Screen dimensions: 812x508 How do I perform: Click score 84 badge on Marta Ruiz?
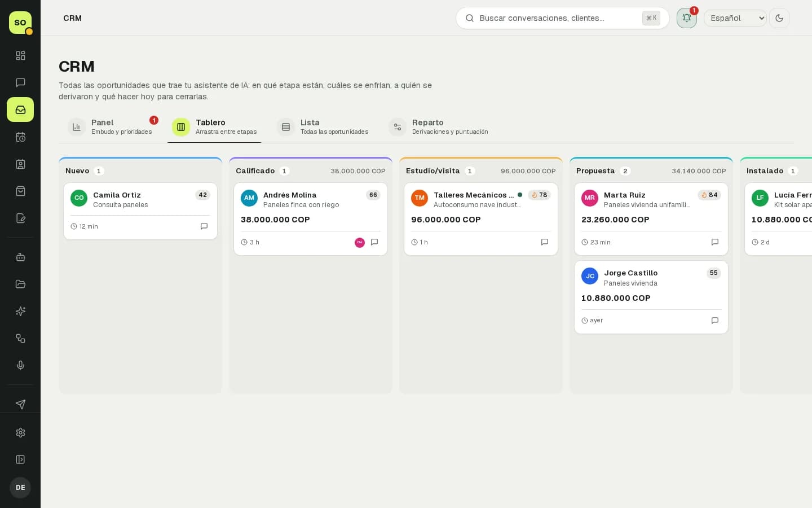click(709, 195)
